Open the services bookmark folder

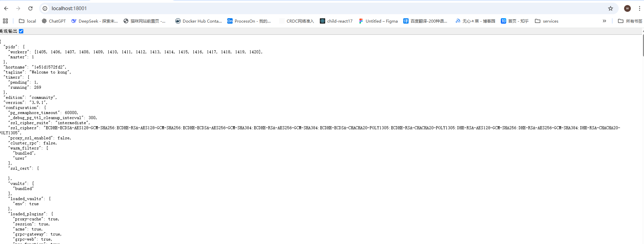click(547, 21)
